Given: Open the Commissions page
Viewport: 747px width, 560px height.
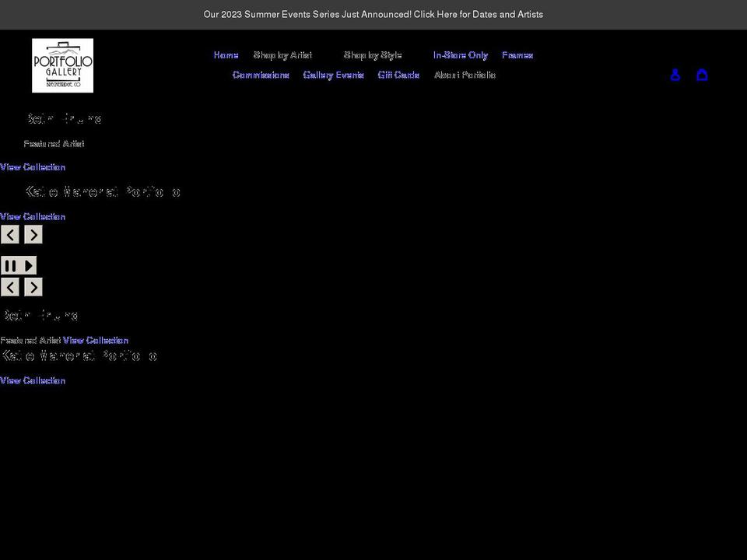Looking at the screenshot, I should coord(261,75).
